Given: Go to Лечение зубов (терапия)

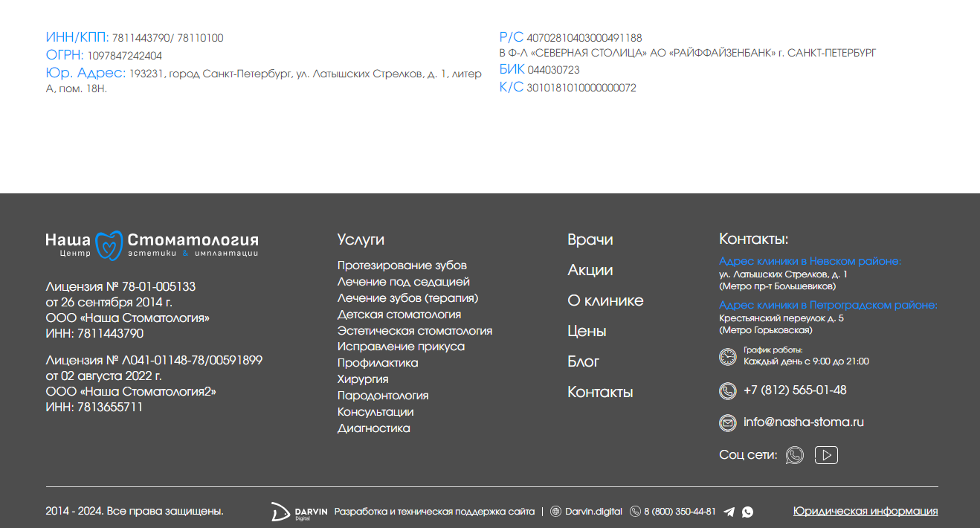Looking at the screenshot, I should click(x=407, y=298).
